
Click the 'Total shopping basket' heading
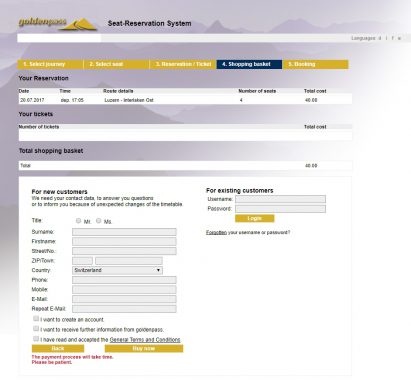[51, 151]
